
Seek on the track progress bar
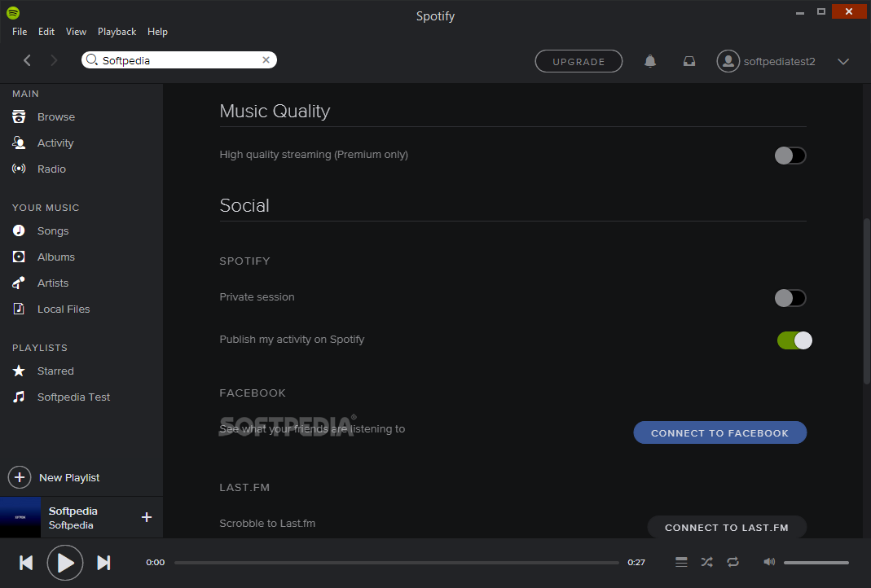tap(397, 563)
